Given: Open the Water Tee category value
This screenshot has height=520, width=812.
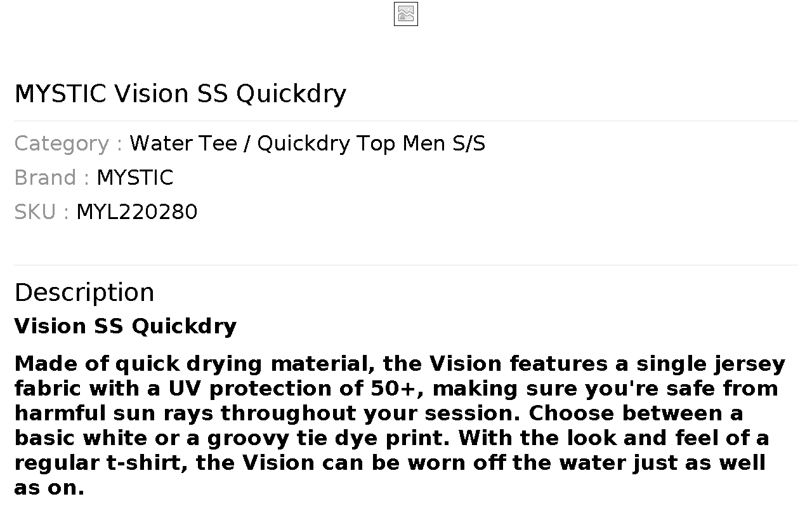Looking at the screenshot, I should (x=184, y=143).
